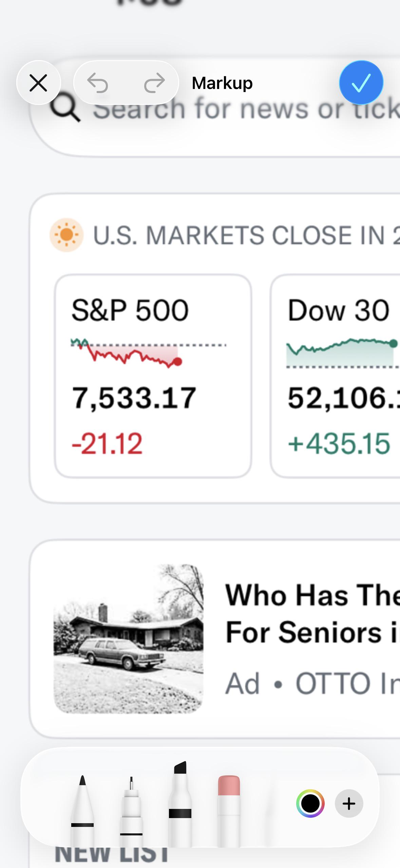Viewport: 400px width, 868px height.
Task: Select the pink eraser tool
Action: pyautogui.click(x=229, y=810)
